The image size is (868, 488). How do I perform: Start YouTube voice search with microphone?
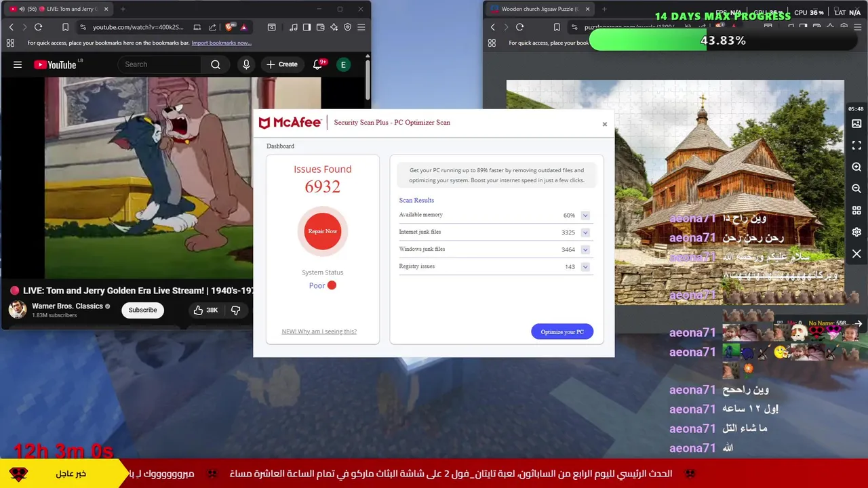pos(246,64)
